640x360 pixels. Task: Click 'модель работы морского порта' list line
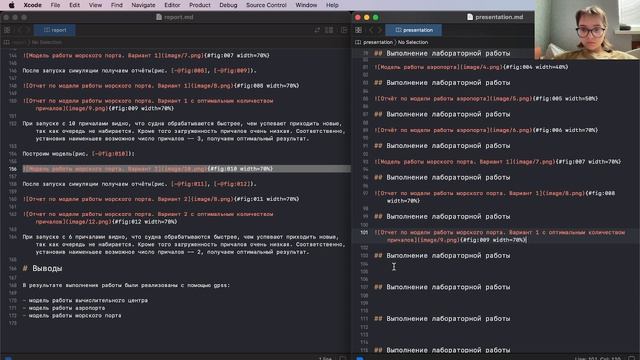72,316
